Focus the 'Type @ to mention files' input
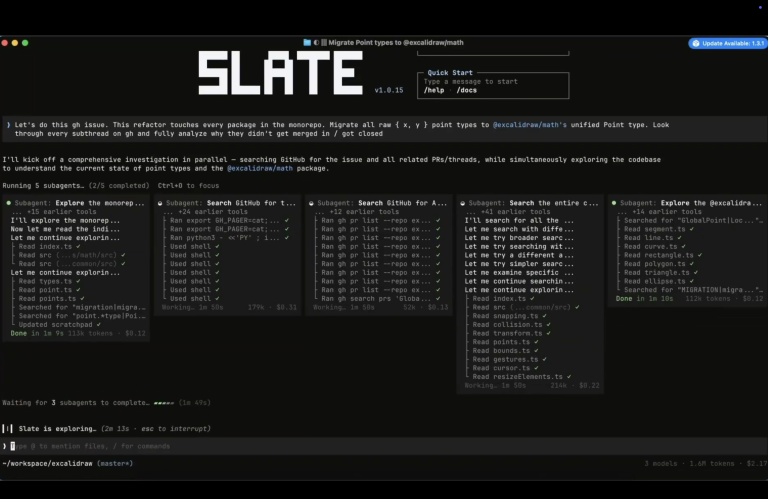The image size is (768, 499). pos(384,446)
